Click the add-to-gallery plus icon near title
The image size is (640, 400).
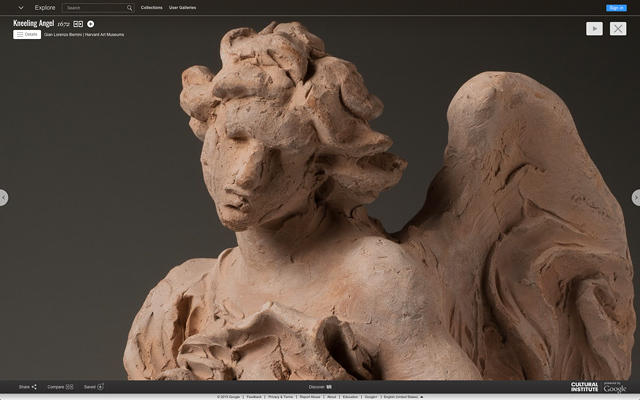pos(91,24)
